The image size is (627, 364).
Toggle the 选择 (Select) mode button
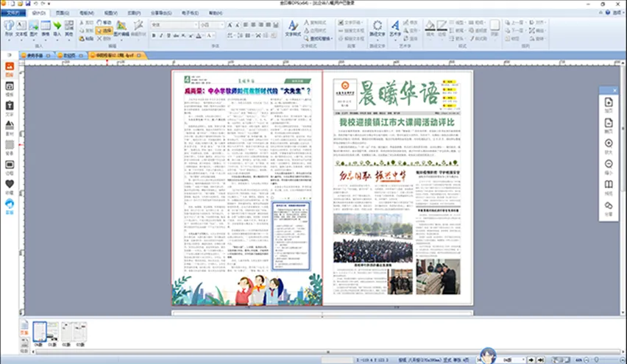tap(104, 31)
